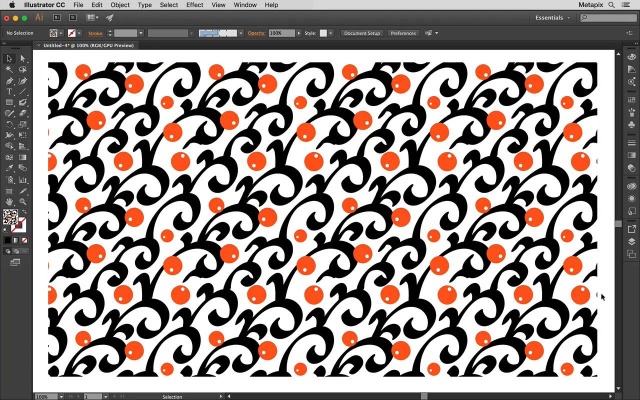Select the Rotate tool
This screenshot has height=400, width=640.
tap(9, 124)
